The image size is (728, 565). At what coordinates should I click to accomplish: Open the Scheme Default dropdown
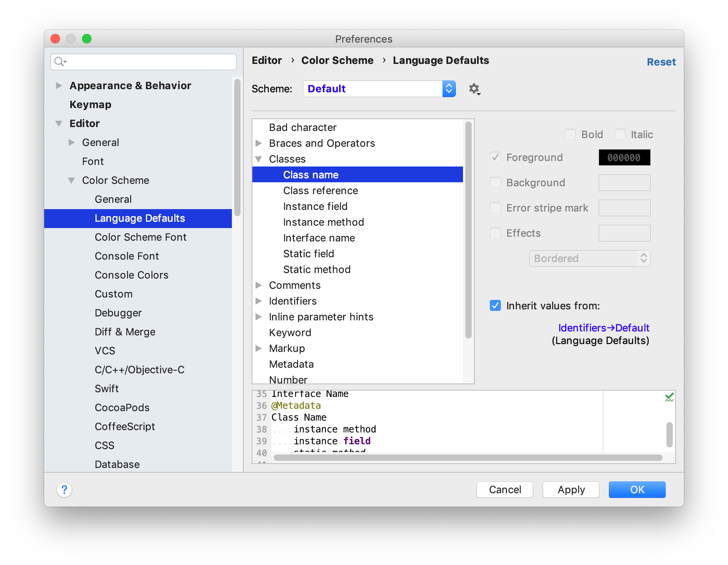pyautogui.click(x=379, y=89)
